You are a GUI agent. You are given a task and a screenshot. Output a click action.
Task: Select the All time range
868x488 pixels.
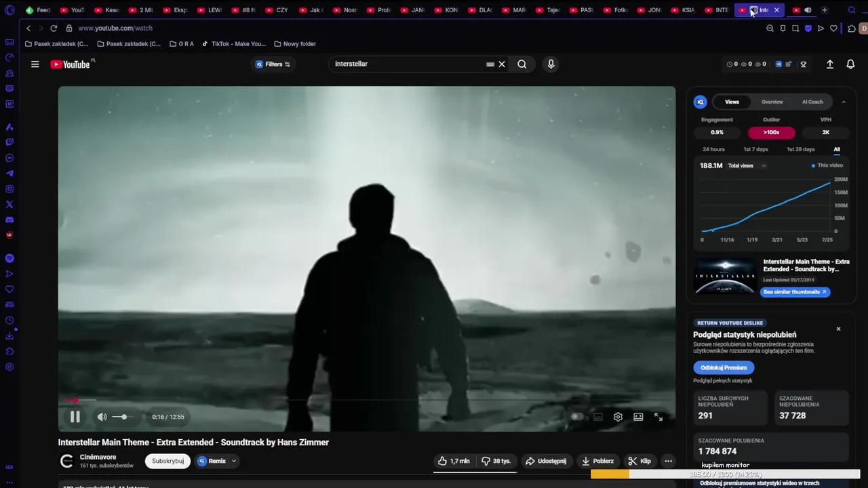click(837, 149)
